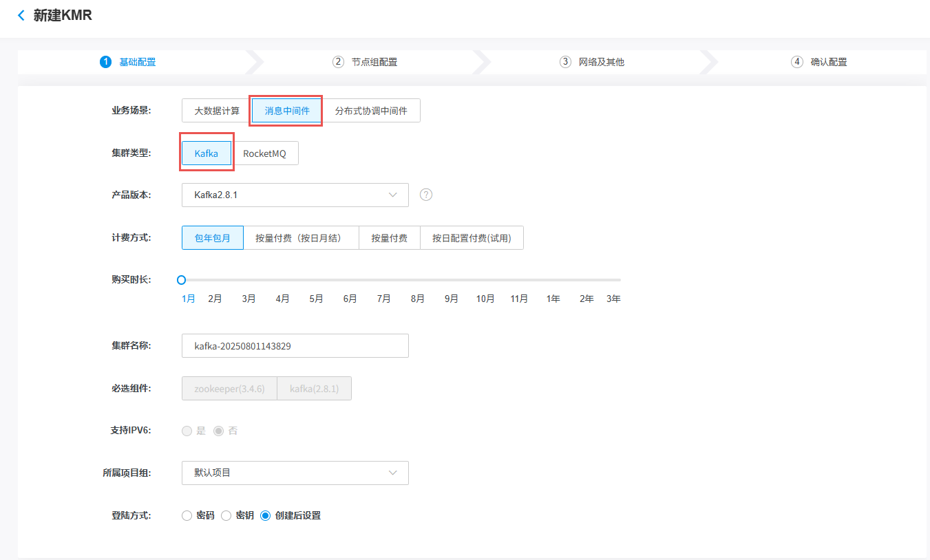The height and width of the screenshot is (560, 930).
Task: Choose 消息中间件 business scenario
Action: point(287,111)
